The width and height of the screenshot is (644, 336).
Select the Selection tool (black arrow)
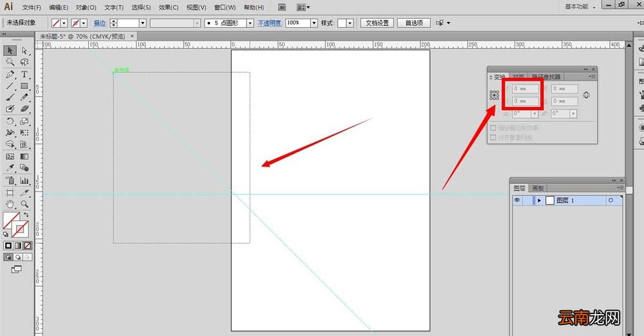(10, 50)
